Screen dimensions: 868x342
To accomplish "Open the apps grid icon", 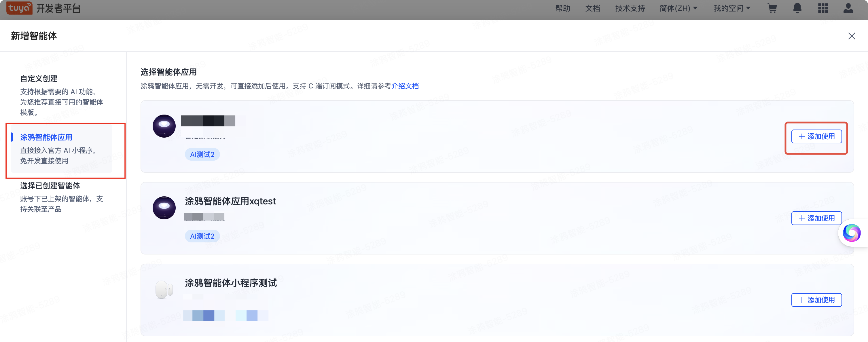I will 823,8.
